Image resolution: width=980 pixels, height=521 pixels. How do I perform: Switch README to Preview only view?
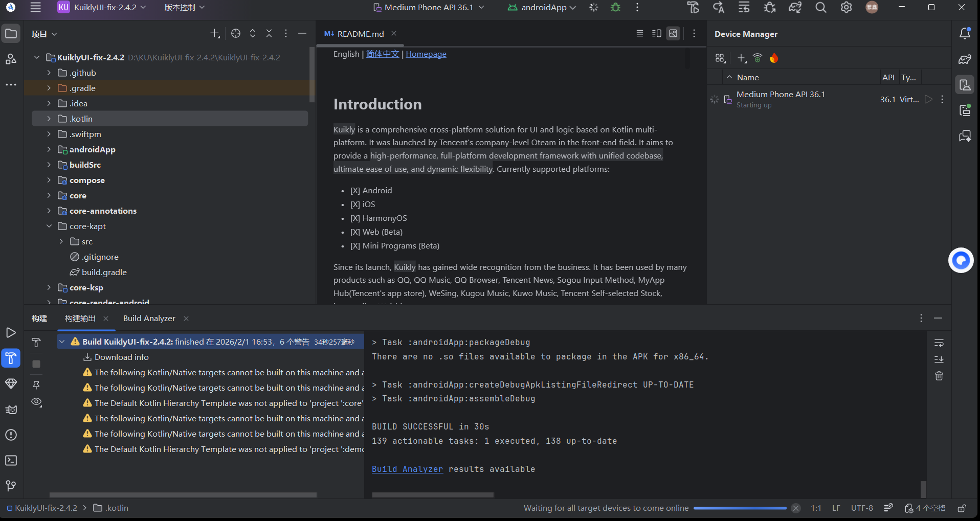[x=674, y=34]
